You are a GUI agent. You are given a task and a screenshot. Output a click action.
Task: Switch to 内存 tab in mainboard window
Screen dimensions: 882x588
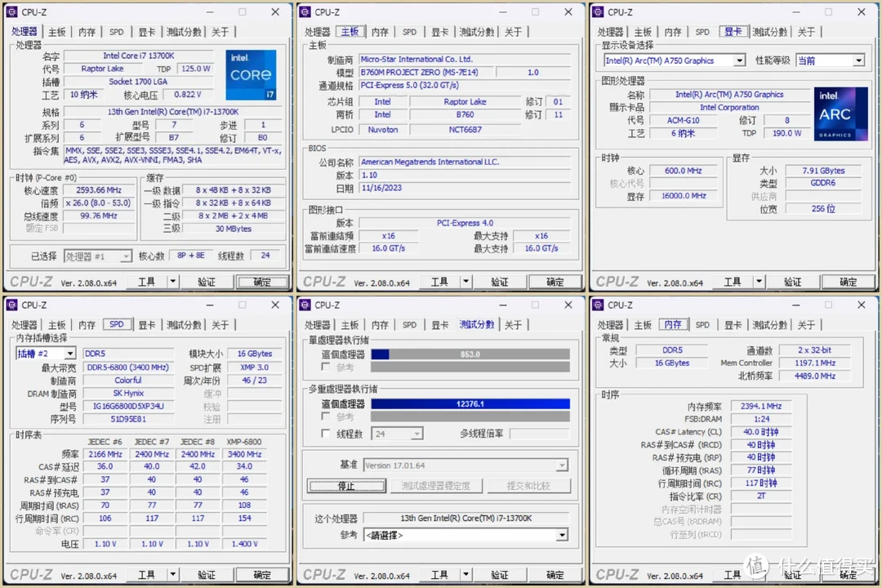point(380,32)
